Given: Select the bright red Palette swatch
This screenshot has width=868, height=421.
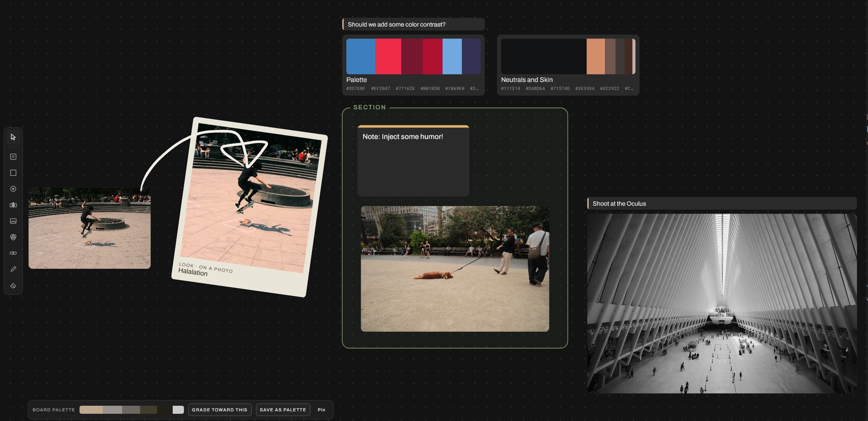Looking at the screenshot, I should click(388, 56).
